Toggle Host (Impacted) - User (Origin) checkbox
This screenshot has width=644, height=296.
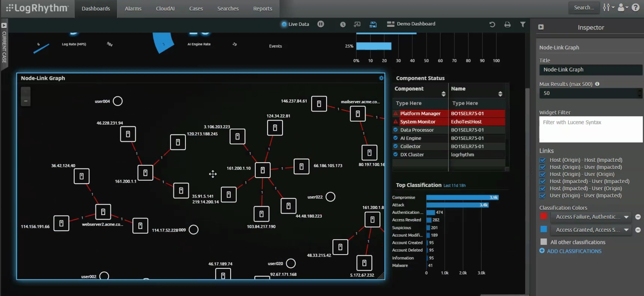(x=543, y=189)
